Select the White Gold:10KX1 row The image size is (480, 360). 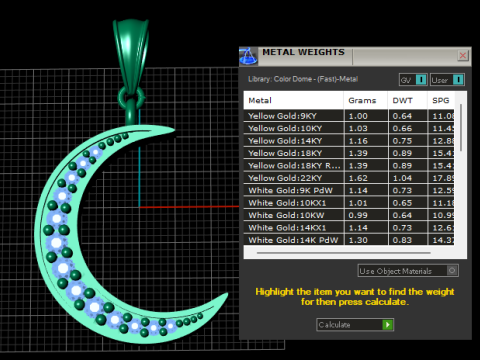point(349,203)
